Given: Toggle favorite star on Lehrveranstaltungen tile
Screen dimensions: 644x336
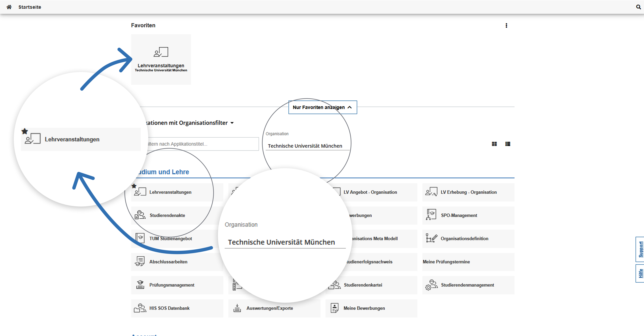Looking at the screenshot, I should (134, 186).
